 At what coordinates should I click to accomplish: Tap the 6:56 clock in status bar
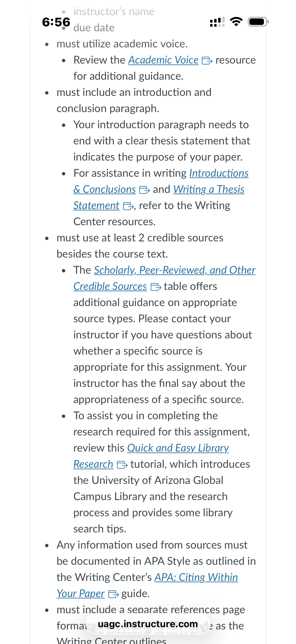coord(56,22)
